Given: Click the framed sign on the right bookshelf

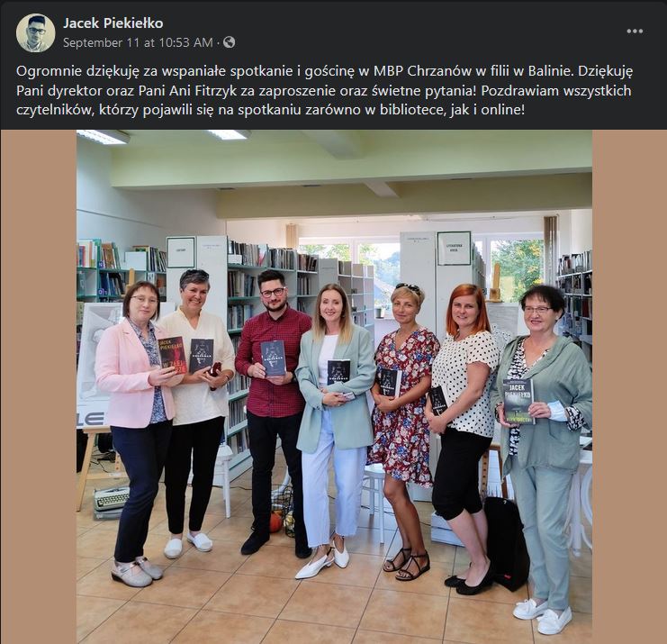Looking at the screenshot, I should 454,249.
